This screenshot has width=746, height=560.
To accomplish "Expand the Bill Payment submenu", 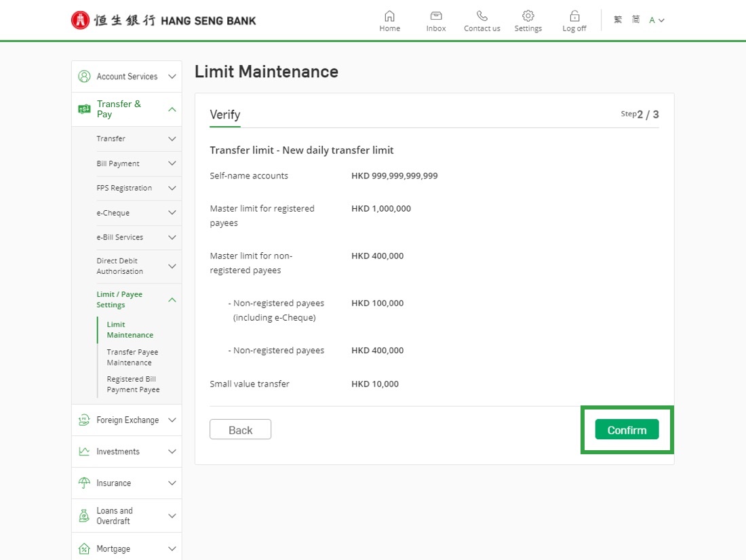I will pyautogui.click(x=172, y=163).
